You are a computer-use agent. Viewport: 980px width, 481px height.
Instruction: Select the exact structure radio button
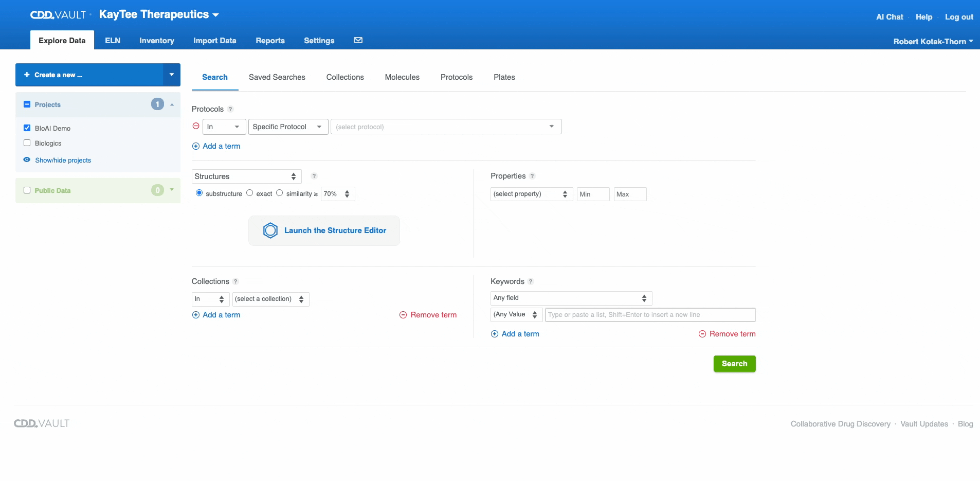pos(250,193)
